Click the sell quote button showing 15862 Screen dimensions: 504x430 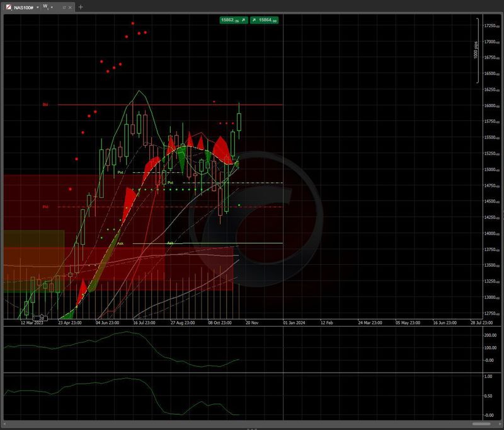[x=232, y=20]
